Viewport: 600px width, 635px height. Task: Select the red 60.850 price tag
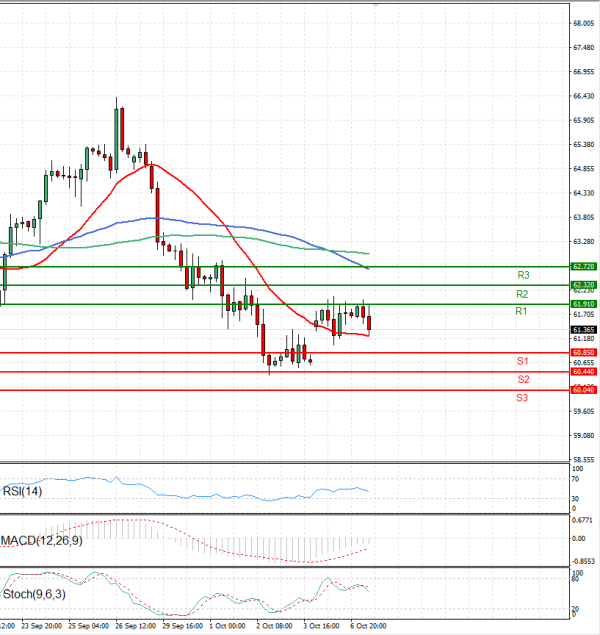tap(584, 353)
